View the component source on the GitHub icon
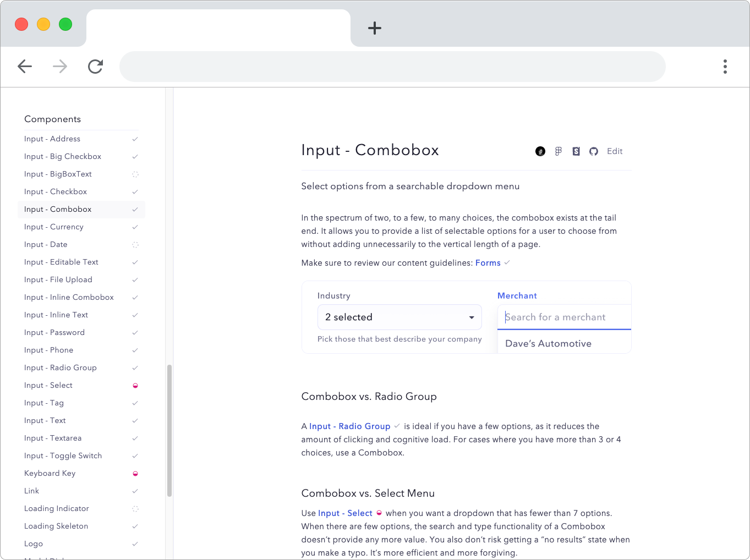 pos(594,151)
